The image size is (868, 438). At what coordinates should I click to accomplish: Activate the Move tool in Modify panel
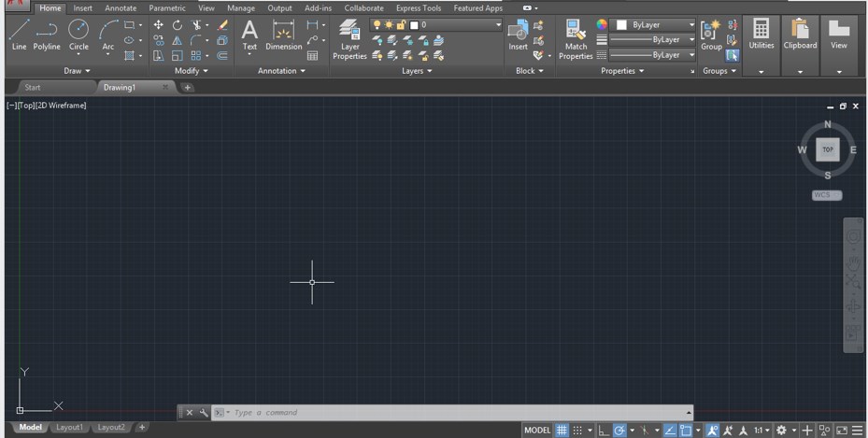coord(158,25)
